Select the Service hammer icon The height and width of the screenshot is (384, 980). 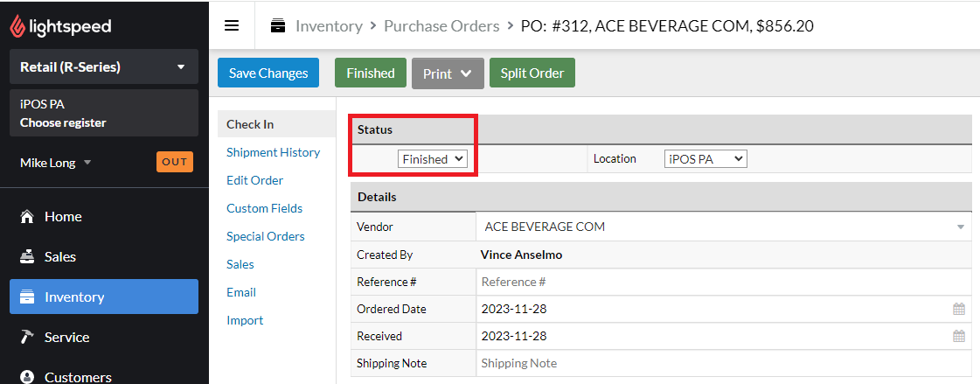coord(27,337)
